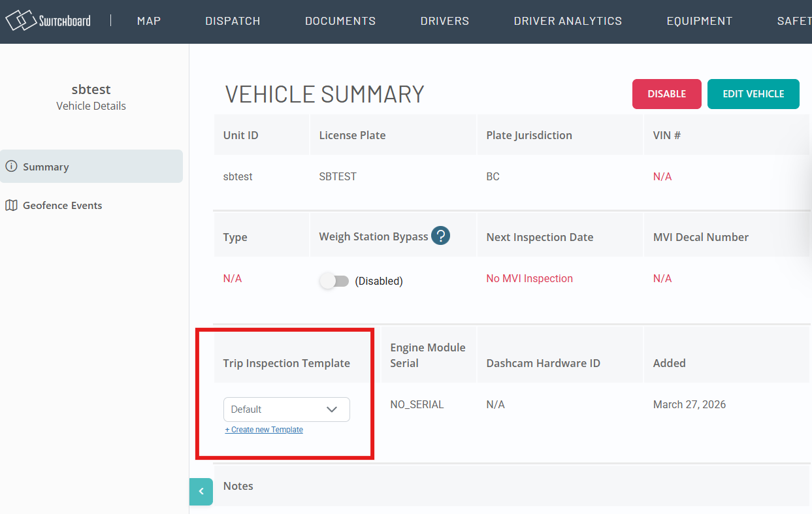This screenshot has height=514, width=812.
Task: Open the Weigh Station Bypass help icon
Action: click(x=441, y=236)
